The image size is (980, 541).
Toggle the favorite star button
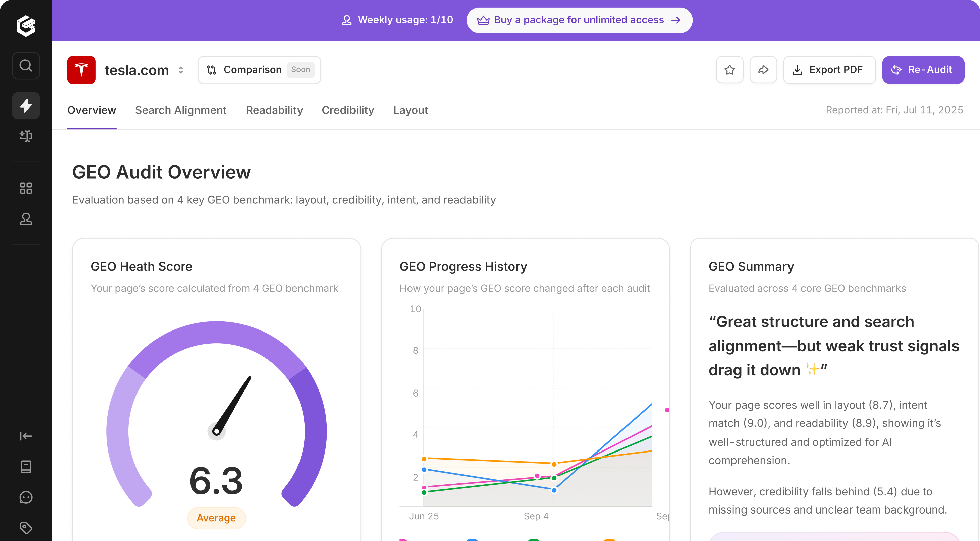pyautogui.click(x=729, y=70)
